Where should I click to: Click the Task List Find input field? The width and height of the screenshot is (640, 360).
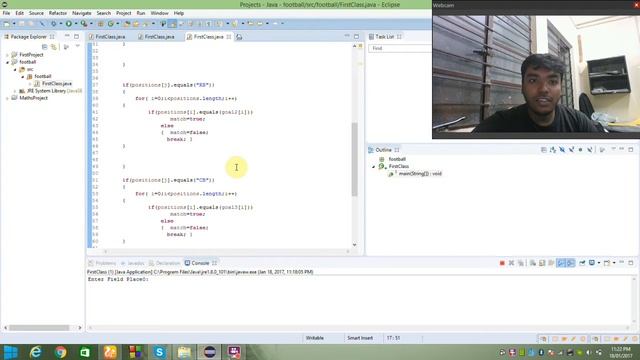point(400,48)
